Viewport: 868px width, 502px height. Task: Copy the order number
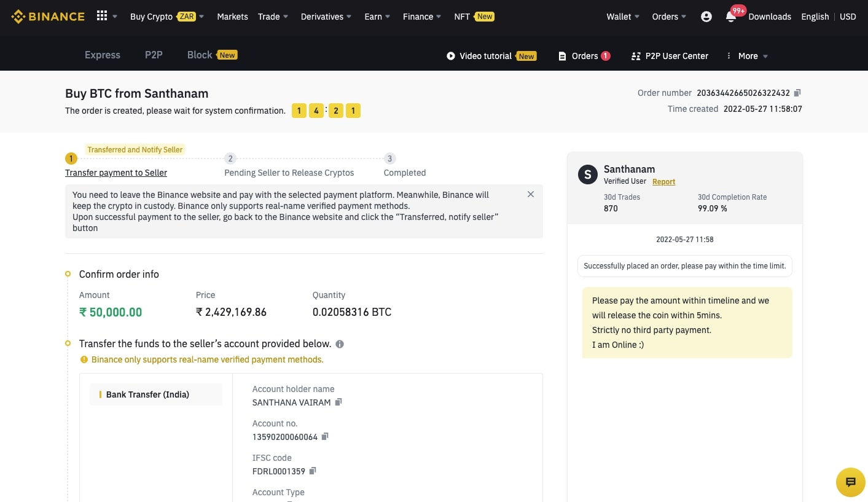pyautogui.click(x=797, y=93)
